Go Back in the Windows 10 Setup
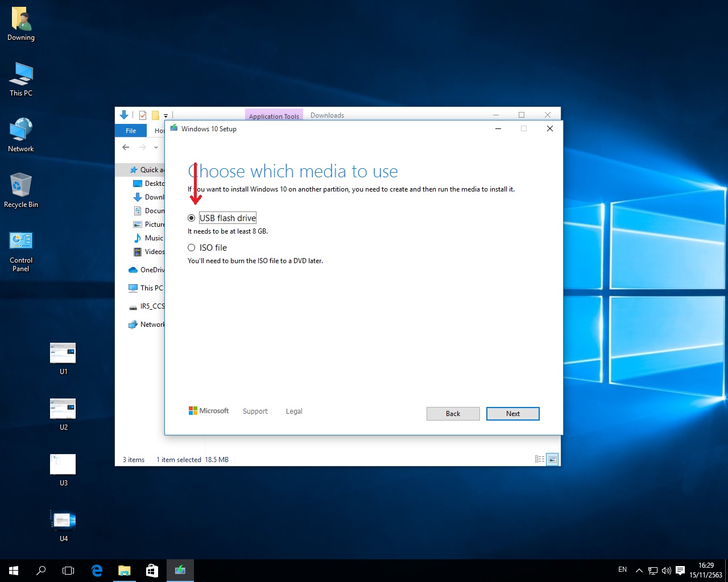Viewport: 728px width, 582px height. click(453, 414)
